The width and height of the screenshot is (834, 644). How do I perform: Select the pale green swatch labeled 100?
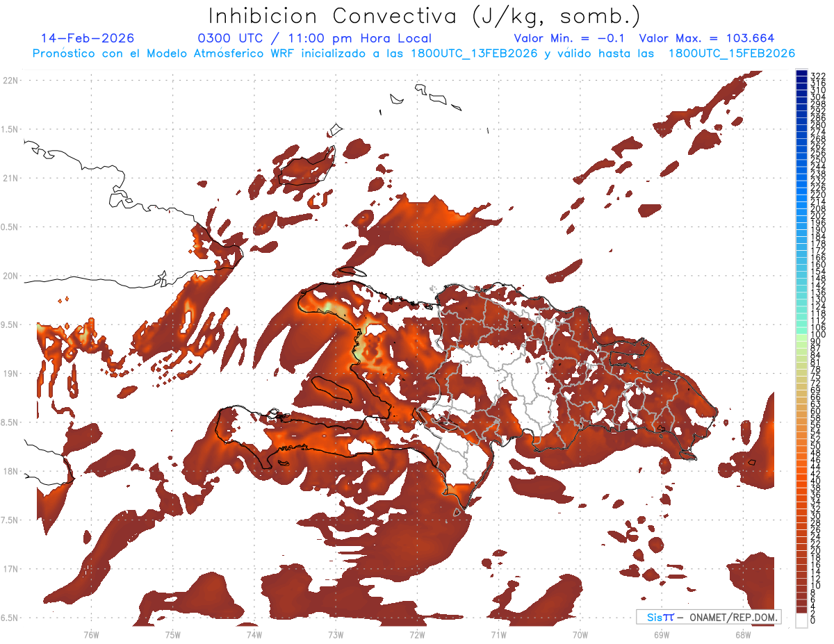pos(801,336)
